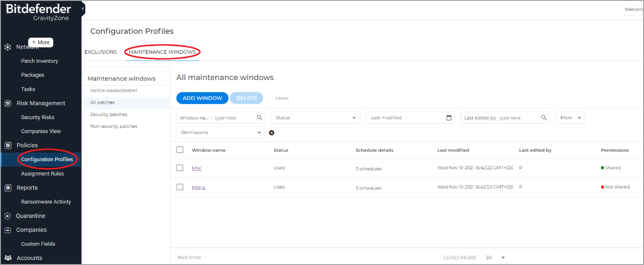Check the checkbox for the MW window
Viewport: 644px width, 265px height.
tap(180, 167)
